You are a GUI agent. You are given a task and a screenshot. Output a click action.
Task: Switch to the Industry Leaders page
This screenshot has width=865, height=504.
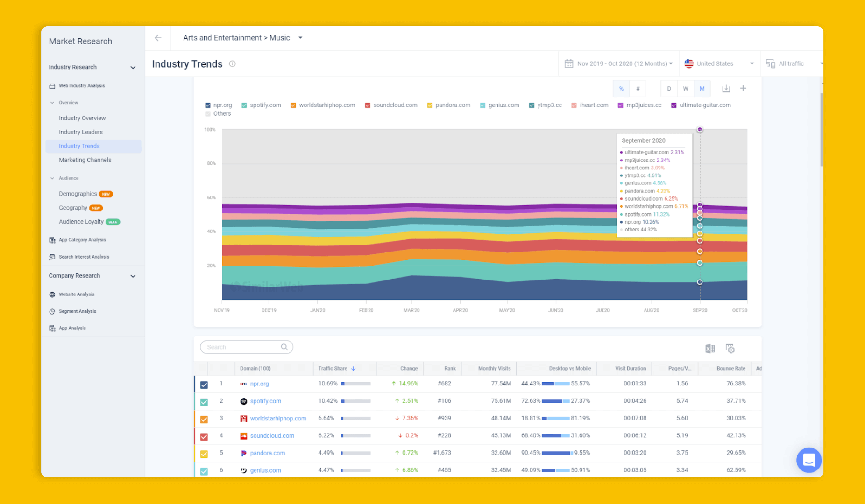click(x=81, y=132)
